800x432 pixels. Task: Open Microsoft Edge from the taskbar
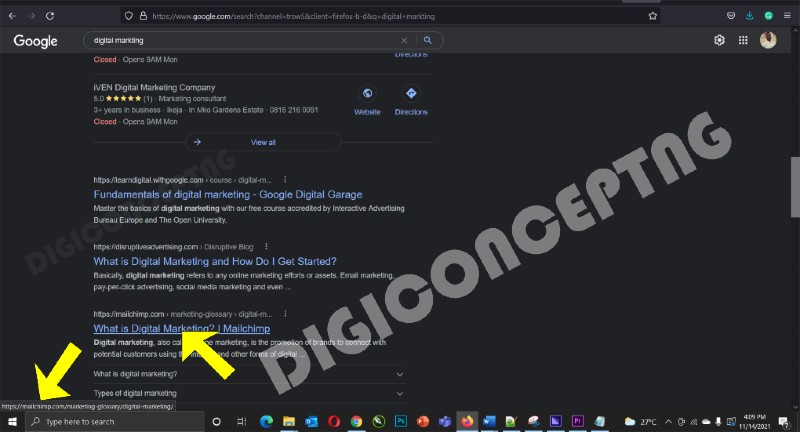click(x=266, y=421)
